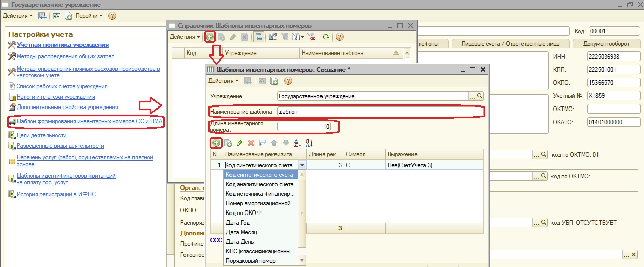Click delete-mark icon in Справочник Шаблоны toolbar

point(244,37)
